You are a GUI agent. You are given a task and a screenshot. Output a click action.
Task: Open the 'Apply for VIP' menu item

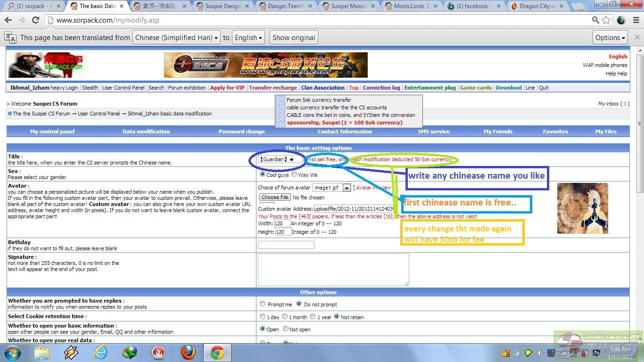227,88
